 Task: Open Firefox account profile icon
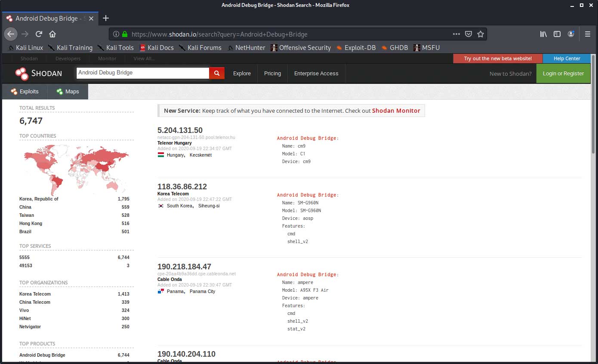coord(571,34)
